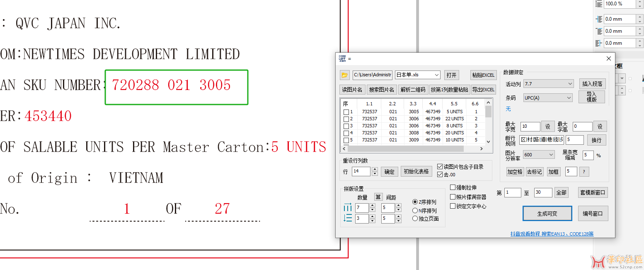Select the Z序排列 radio option
644x270 pixels.
[x=415, y=202]
